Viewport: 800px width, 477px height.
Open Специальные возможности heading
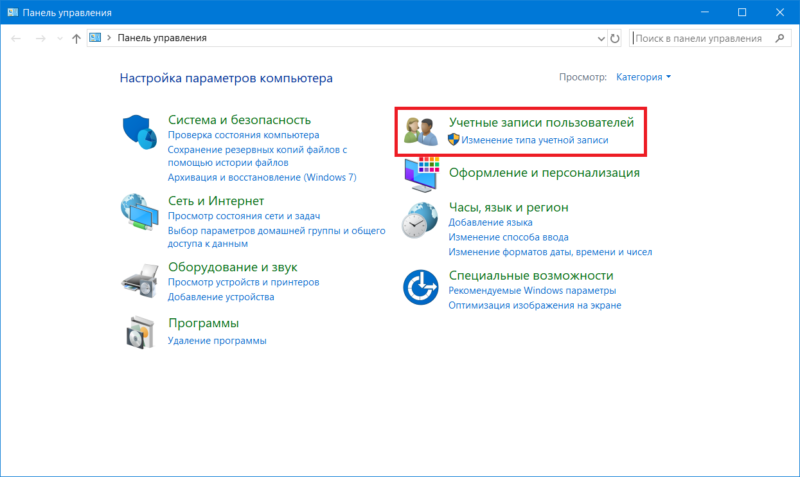click(531, 275)
